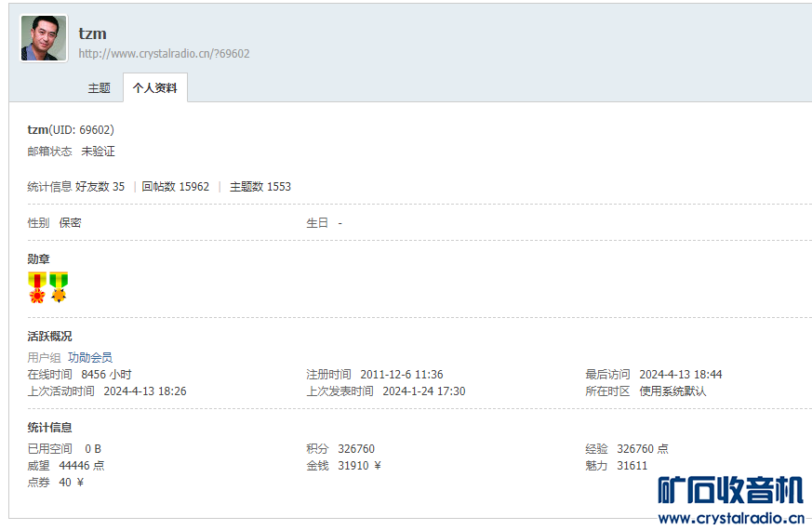812x530 pixels.
Task: Click the 注册时间 2011-12-6 11:36 value
Action: click(401, 375)
